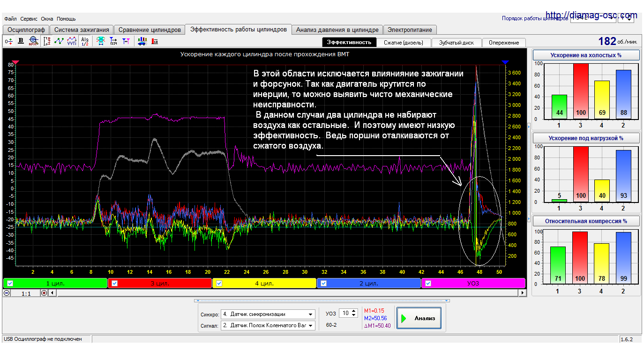
Task: Select the Опережение sub-tab
Action: click(504, 42)
